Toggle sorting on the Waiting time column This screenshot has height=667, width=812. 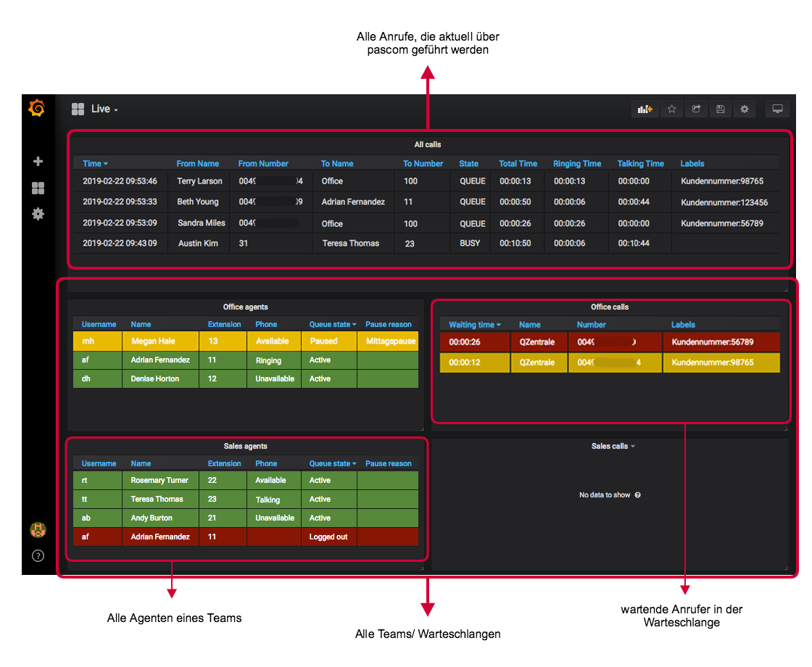pyautogui.click(x=474, y=324)
